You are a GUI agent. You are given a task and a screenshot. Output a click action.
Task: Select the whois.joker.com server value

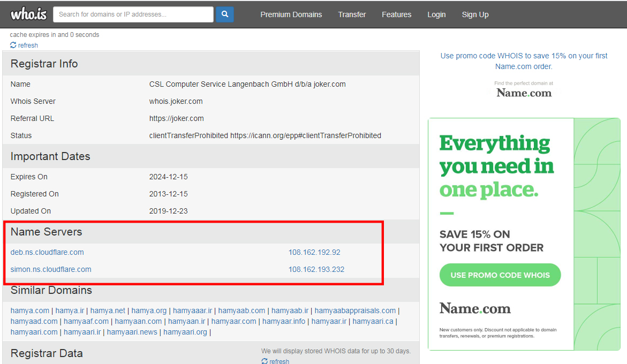pos(176,102)
